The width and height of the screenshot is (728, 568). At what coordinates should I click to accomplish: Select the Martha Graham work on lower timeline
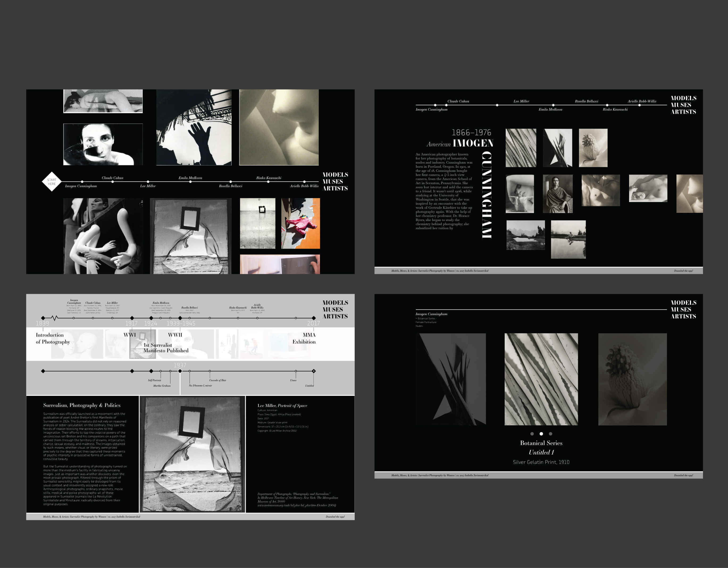162,386
